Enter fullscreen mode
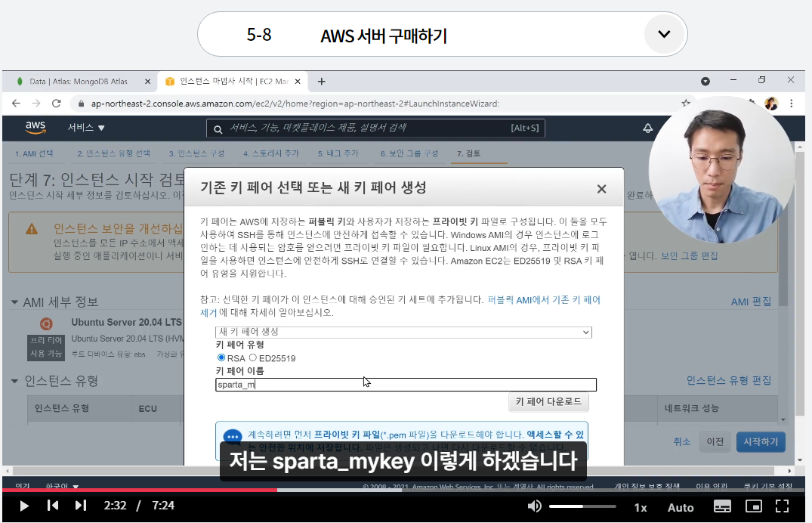The height and width of the screenshot is (523, 812). click(x=783, y=506)
